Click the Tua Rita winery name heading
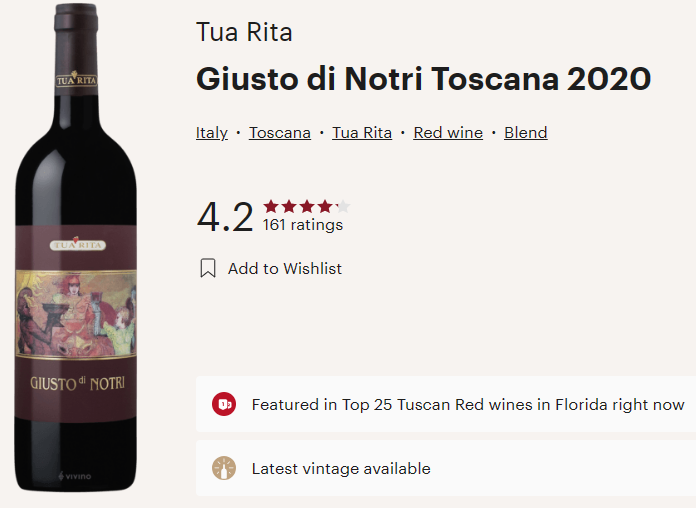 click(x=244, y=32)
